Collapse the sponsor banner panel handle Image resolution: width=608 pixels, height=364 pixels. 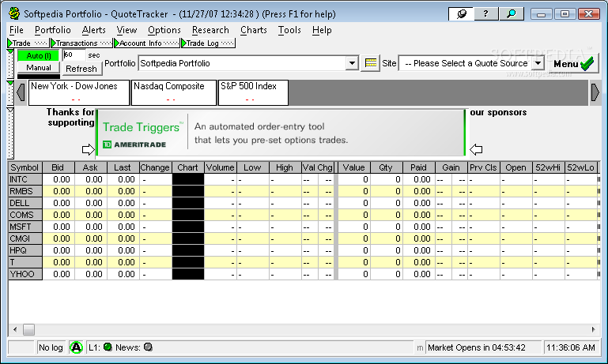point(10,133)
